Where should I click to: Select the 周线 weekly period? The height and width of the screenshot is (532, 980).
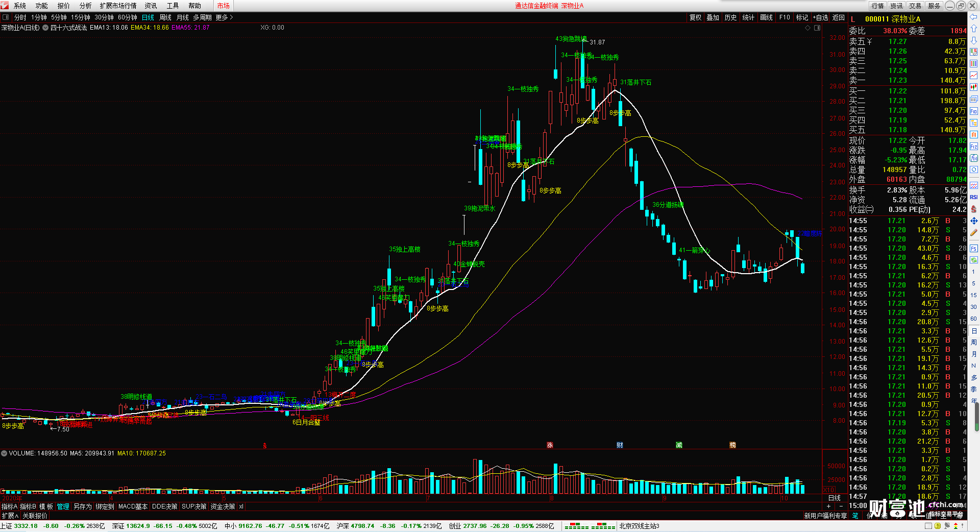tap(165, 17)
